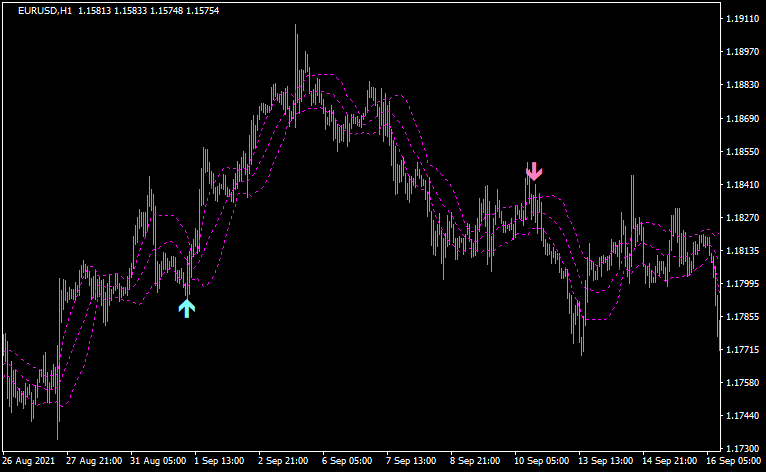
Task: Click the 2 Sep 21:00 time label
Action: (x=285, y=462)
